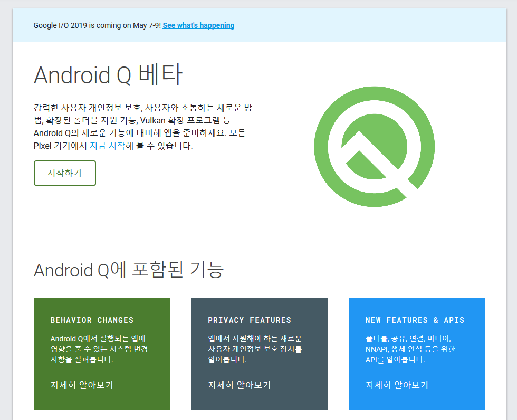Click the Android Q 베타 heading

click(x=108, y=75)
